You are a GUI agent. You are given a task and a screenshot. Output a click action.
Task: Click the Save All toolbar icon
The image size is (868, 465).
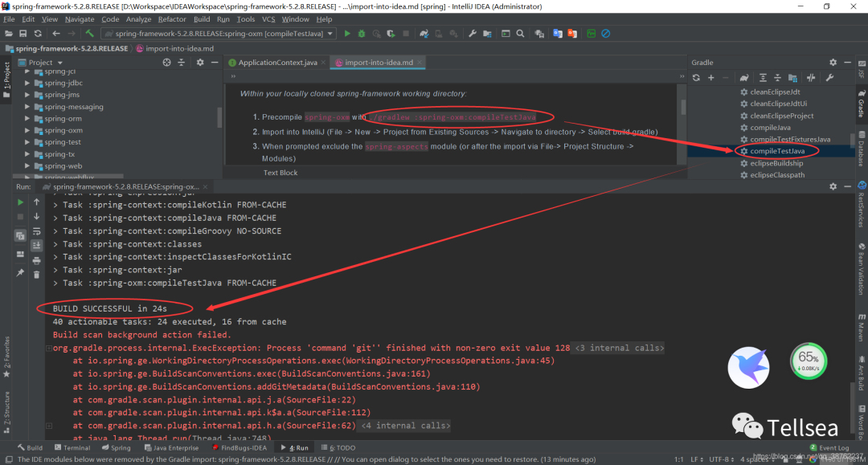point(23,34)
